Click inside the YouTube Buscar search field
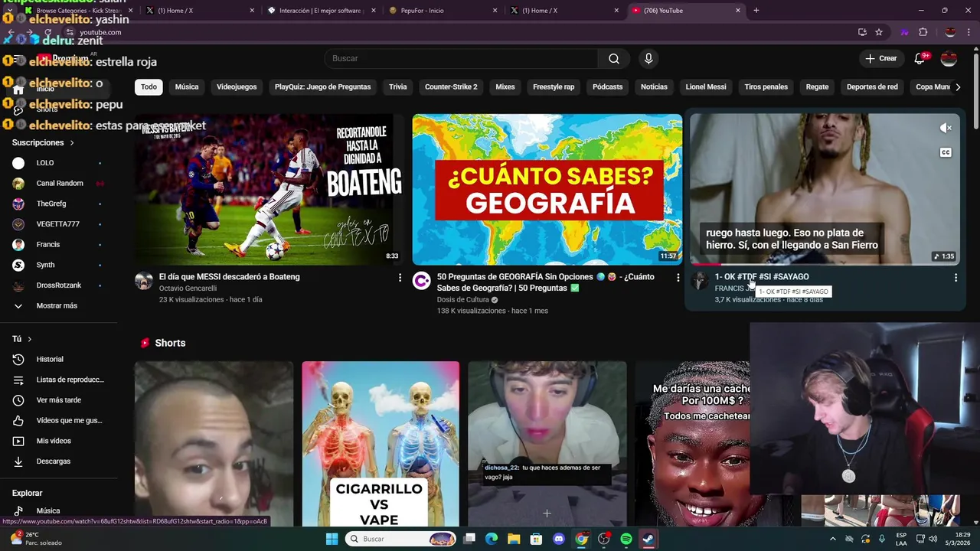This screenshot has width=980, height=551. point(462,59)
